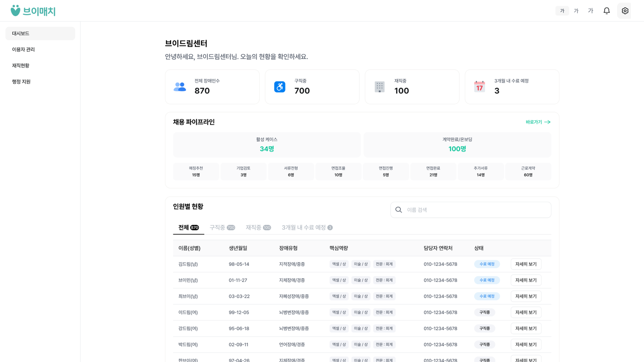644x362 pixels.
Task: Click 자세히 보기 for 김드림(남)
Action: pyautogui.click(x=526, y=264)
